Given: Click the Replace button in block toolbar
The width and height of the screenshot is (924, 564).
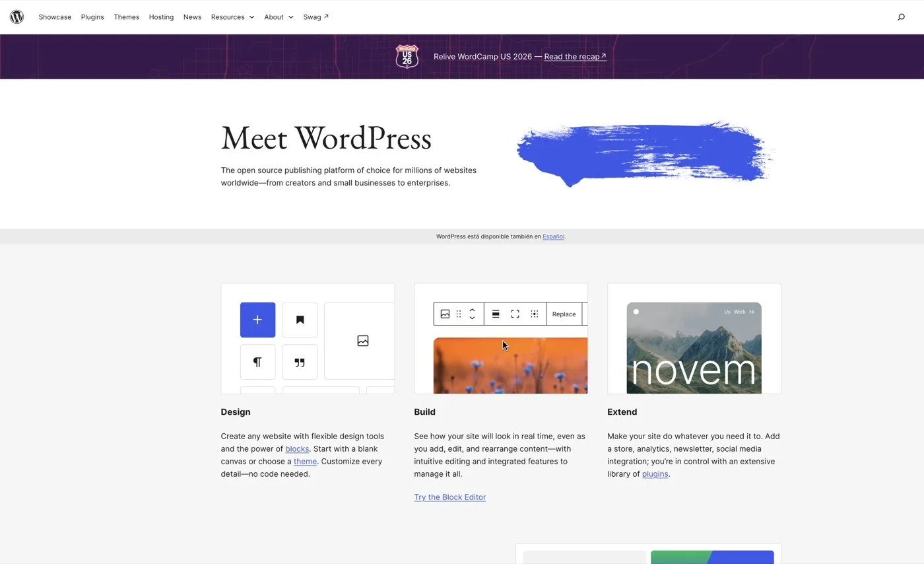Looking at the screenshot, I should [564, 314].
